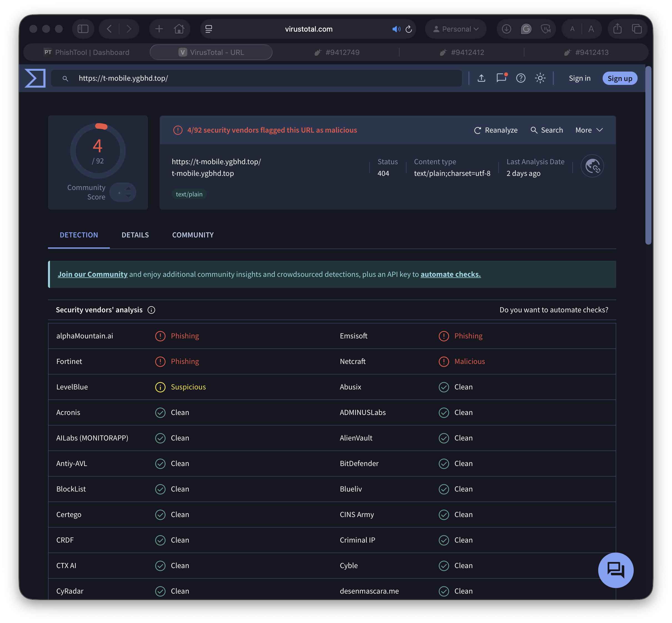
Task: Show the tab overview icon
Action: (636, 29)
